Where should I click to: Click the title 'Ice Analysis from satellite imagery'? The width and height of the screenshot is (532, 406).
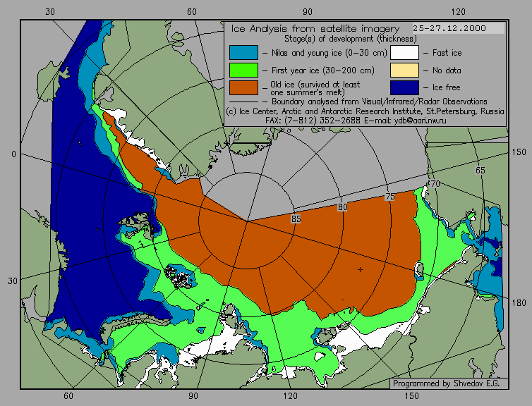pyautogui.click(x=315, y=28)
